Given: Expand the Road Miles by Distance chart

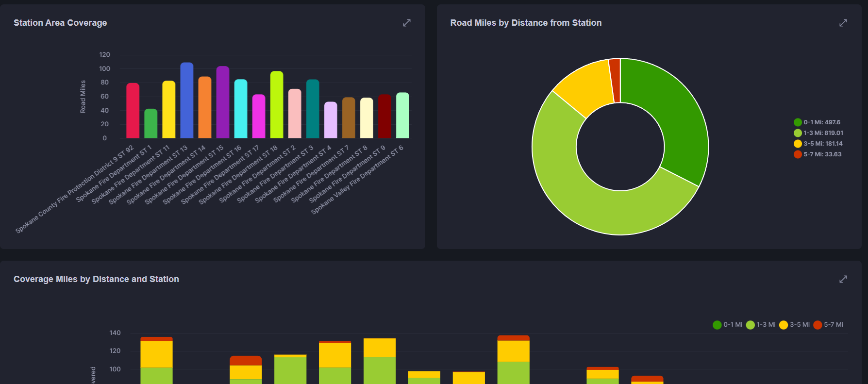Looking at the screenshot, I should [843, 23].
